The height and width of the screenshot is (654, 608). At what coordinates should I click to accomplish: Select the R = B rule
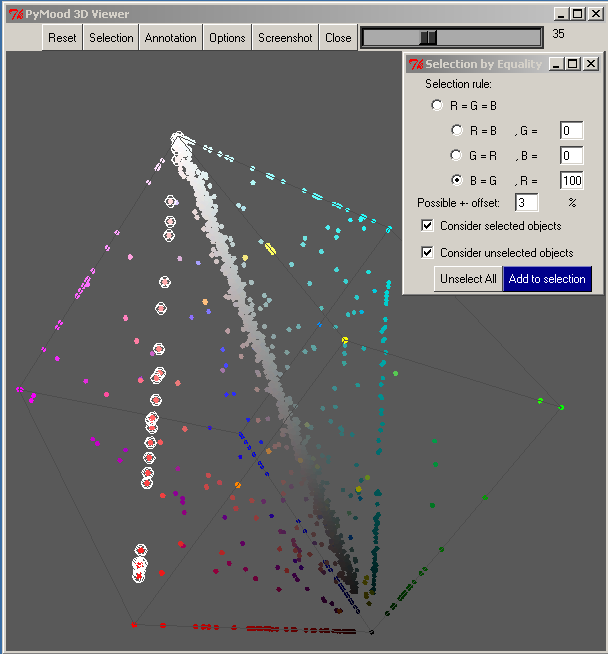(457, 130)
